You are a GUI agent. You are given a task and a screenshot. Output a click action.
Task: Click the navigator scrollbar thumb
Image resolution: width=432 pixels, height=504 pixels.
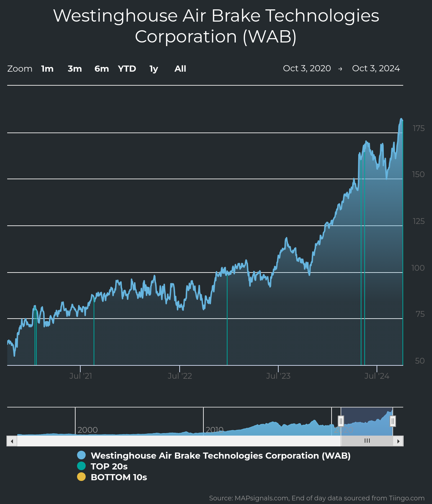click(x=367, y=441)
